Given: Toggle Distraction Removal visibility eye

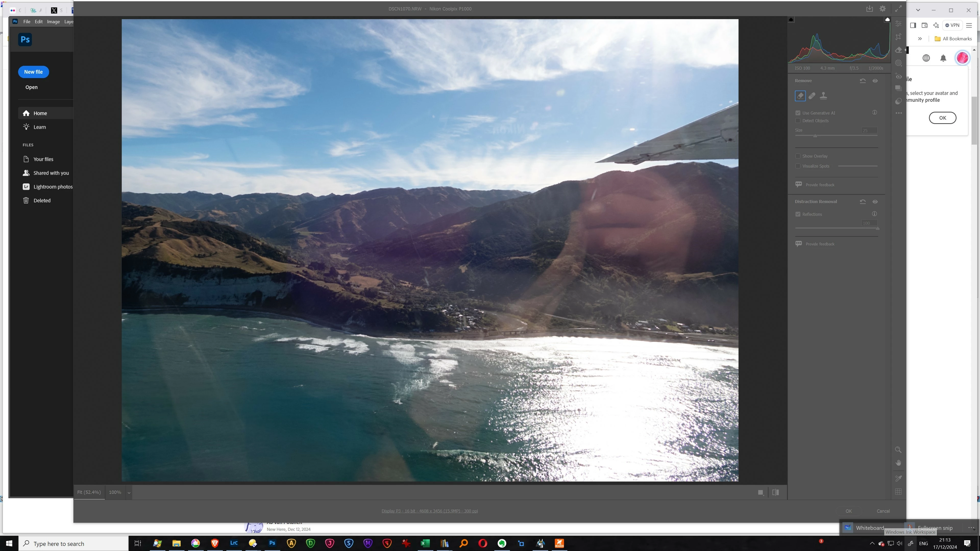Looking at the screenshot, I should (x=875, y=202).
